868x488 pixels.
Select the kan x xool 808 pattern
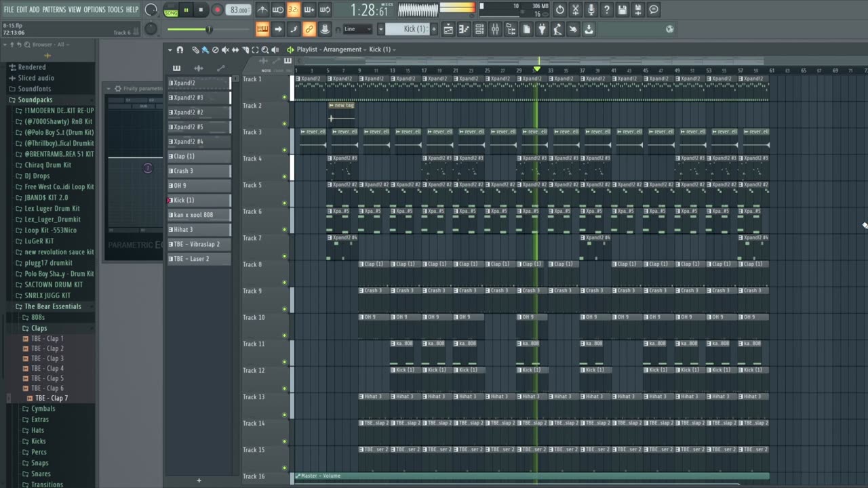pos(199,215)
